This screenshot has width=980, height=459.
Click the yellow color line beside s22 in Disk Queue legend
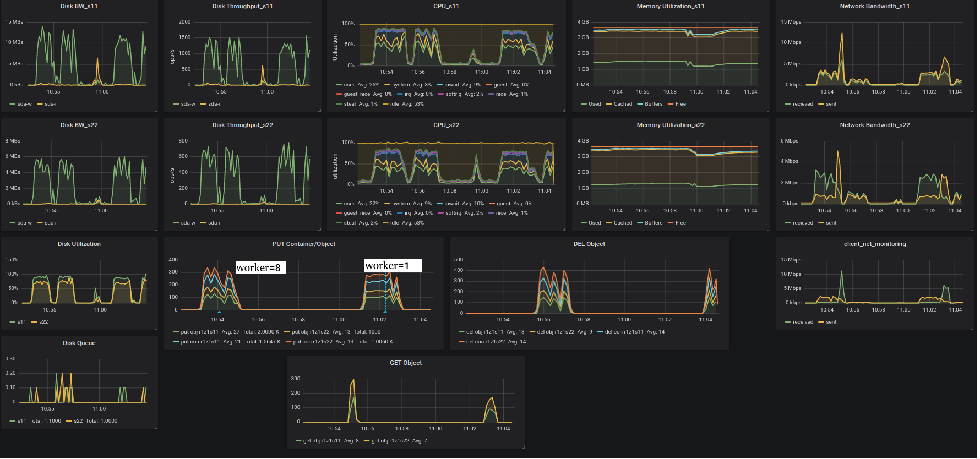pos(69,421)
